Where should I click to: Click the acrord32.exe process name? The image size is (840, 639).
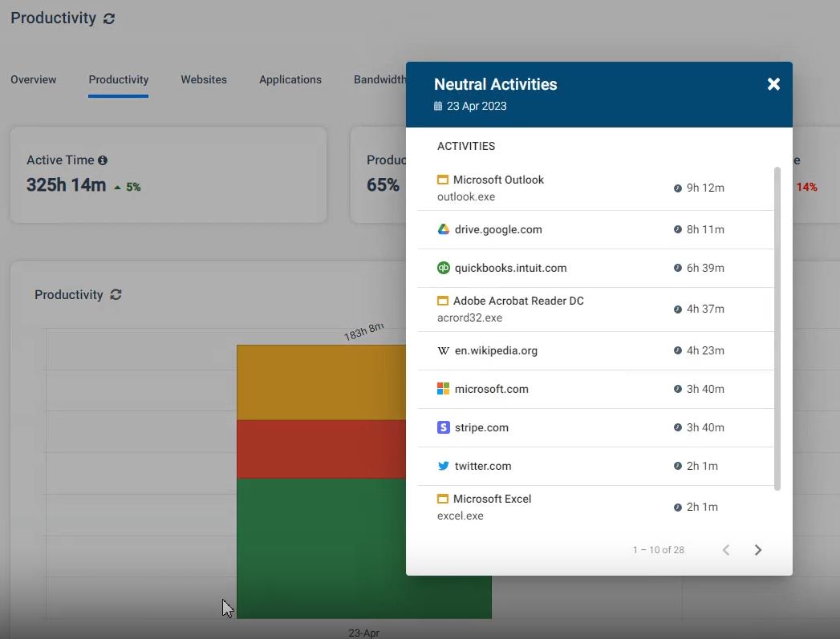tap(470, 317)
